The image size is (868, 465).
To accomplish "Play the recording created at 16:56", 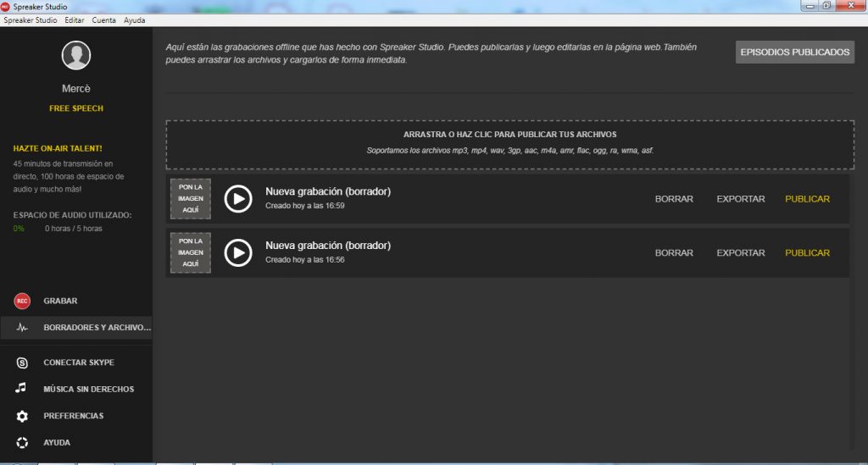I will pyautogui.click(x=238, y=252).
